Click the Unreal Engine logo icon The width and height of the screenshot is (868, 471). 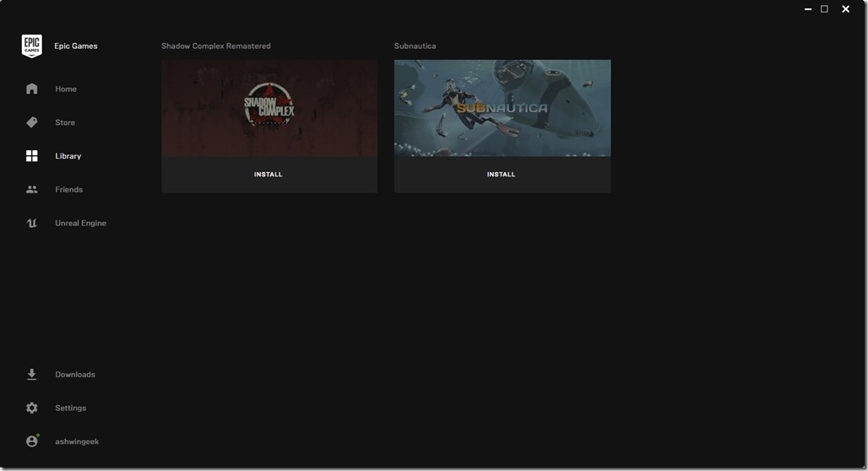point(32,224)
